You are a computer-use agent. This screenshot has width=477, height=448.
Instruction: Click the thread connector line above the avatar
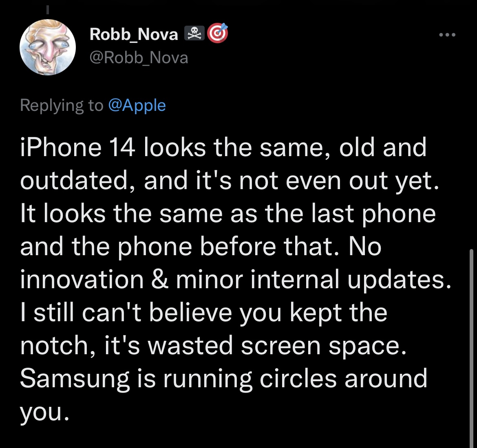48,8
